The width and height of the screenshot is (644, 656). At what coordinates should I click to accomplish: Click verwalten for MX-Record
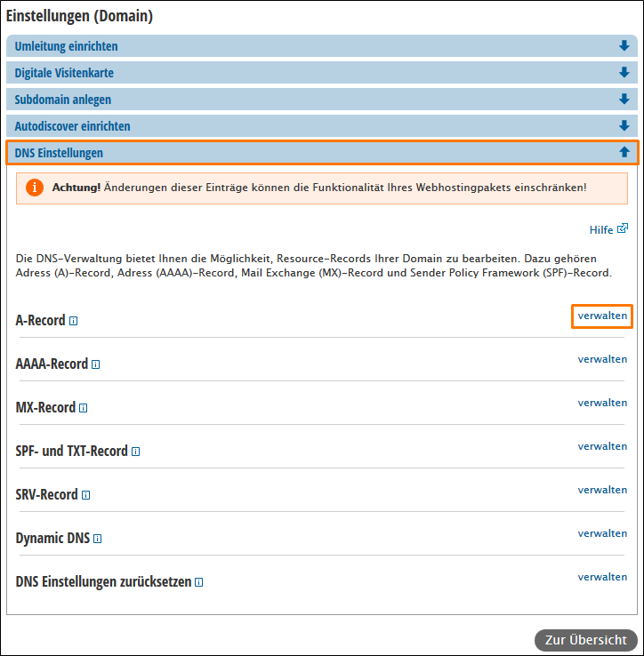(602, 403)
